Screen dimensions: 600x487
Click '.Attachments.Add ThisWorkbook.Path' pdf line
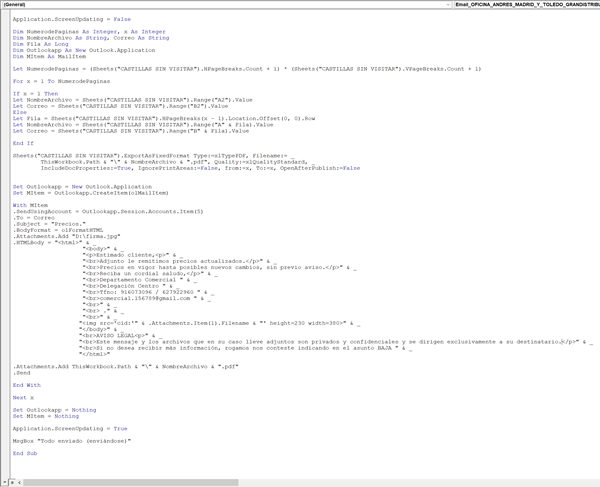pos(126,366)
